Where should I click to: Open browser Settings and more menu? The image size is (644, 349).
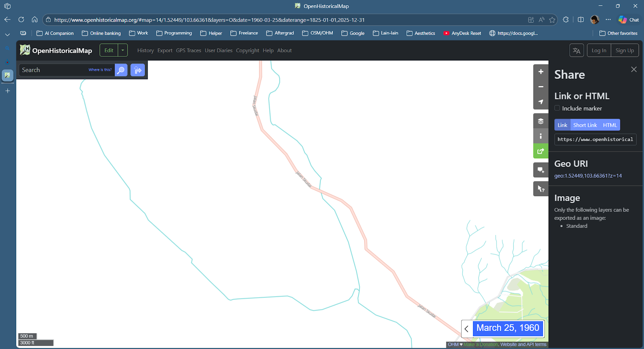click(x=608, y=20)
